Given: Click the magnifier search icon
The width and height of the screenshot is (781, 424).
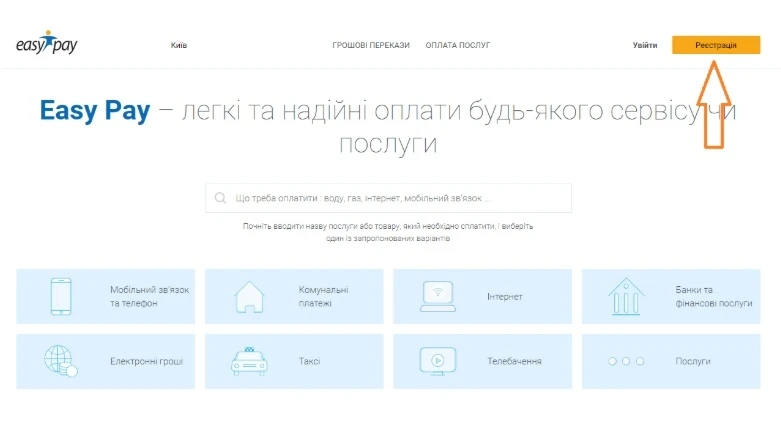Looking at the screenshot, I should [x=220, y=198].
